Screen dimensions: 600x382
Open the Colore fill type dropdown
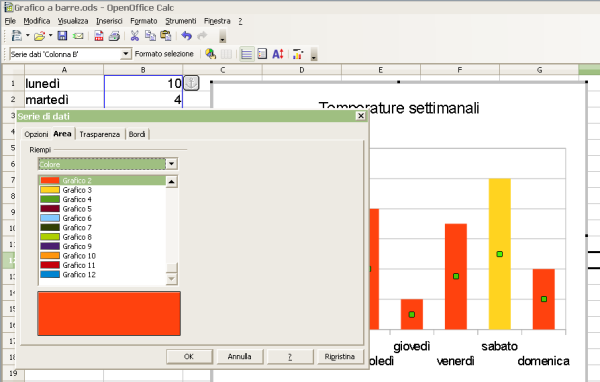(171, 164)
